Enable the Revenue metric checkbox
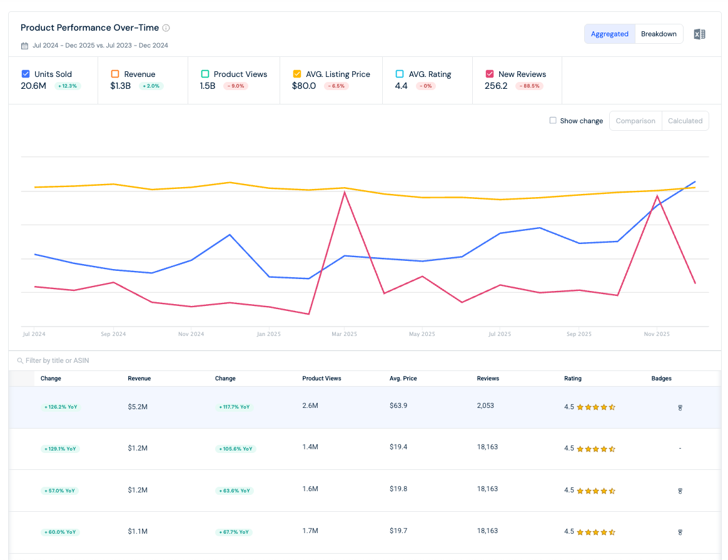The image size is (728, 560). point(115,74)
